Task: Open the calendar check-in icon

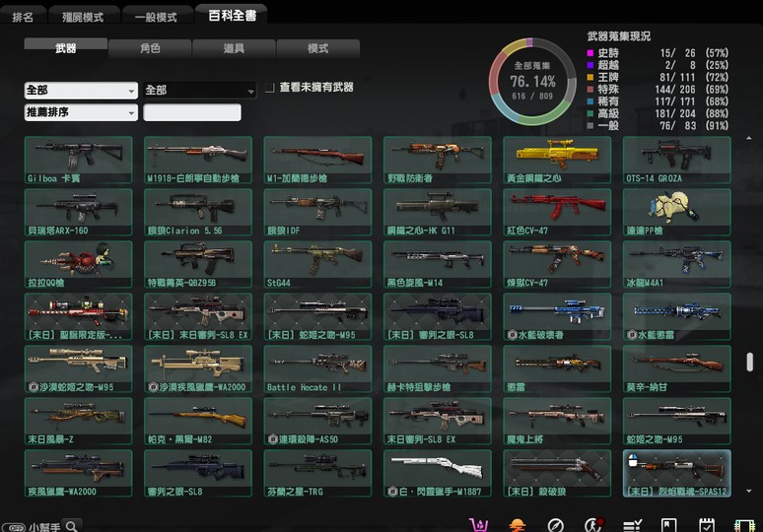Action: pyautogui.click(x=707, y=524)
